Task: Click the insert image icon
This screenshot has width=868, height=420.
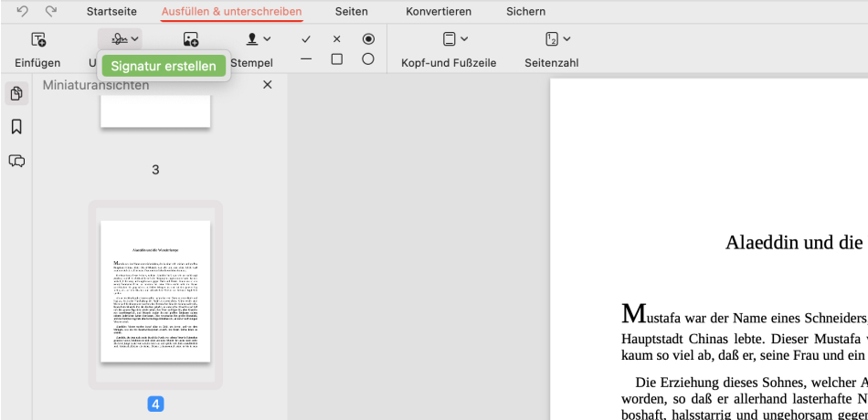Action: coord(190,39)
